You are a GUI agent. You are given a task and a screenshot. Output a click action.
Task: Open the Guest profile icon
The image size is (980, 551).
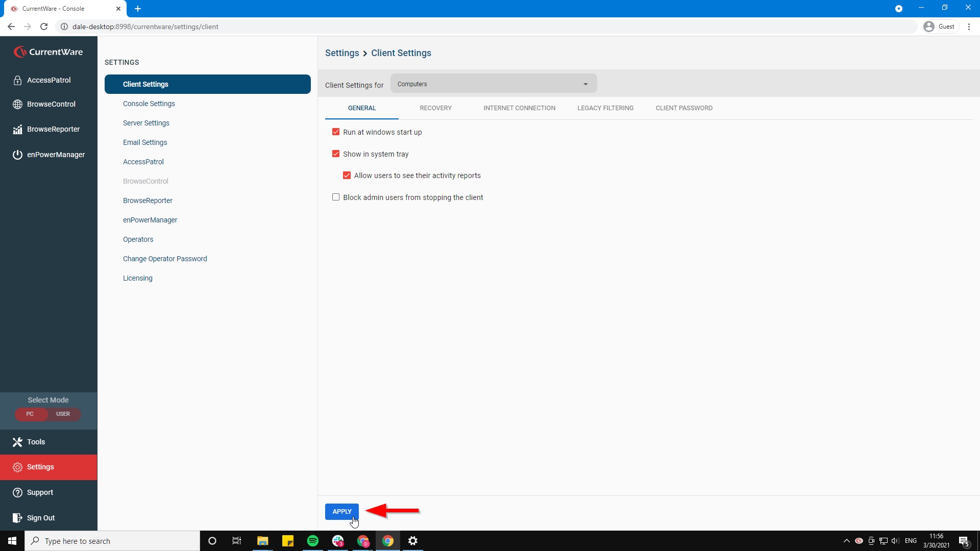pos(929,27)
